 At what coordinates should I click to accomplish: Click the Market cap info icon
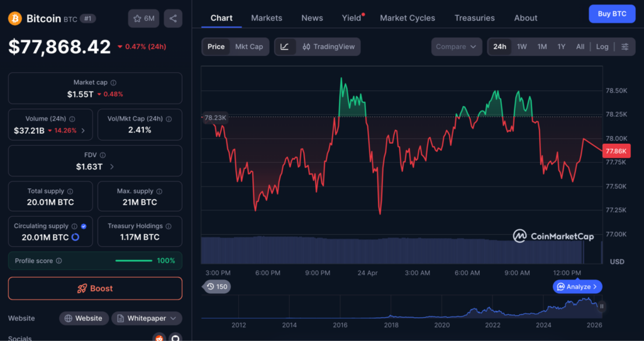coord(113,83)
